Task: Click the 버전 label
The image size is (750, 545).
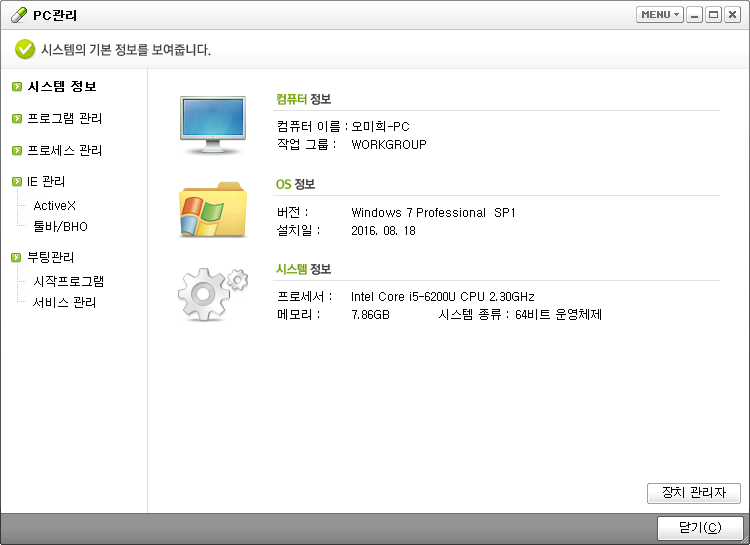Action: [x=293, y=212]
